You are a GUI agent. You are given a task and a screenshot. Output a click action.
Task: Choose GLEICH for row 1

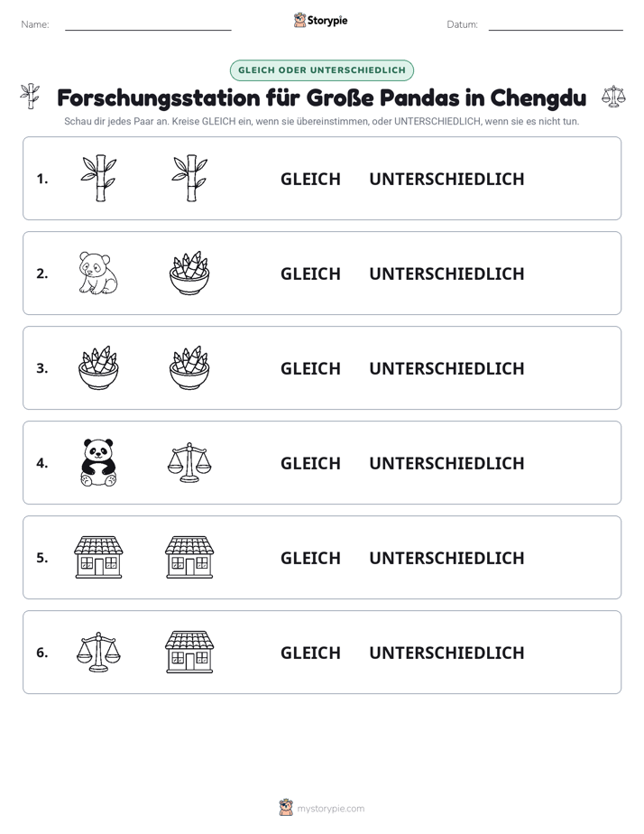(310, 180)
